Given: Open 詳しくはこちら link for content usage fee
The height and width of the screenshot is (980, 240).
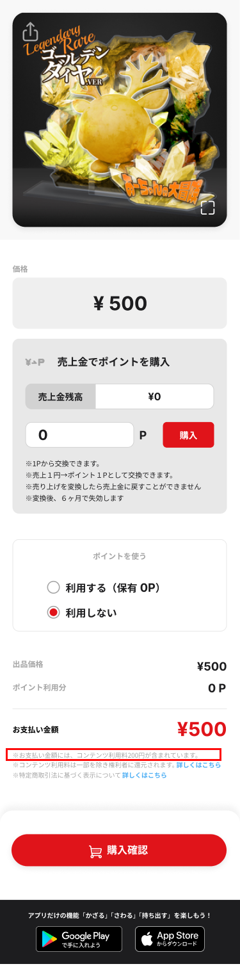Looking at the screenshot, I should [x=198, y=765].
